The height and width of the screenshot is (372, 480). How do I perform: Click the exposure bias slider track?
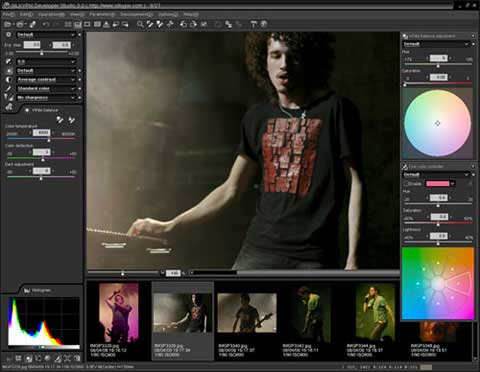(41, 53)
